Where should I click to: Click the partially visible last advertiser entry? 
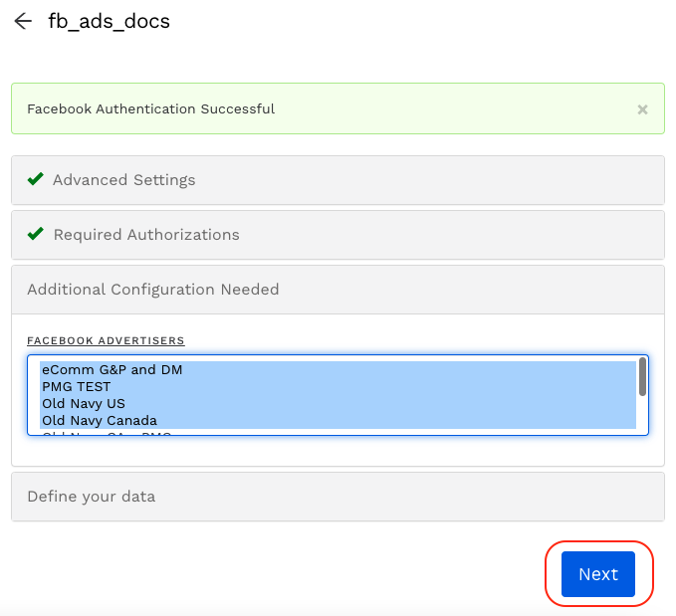tap(107, 433)
